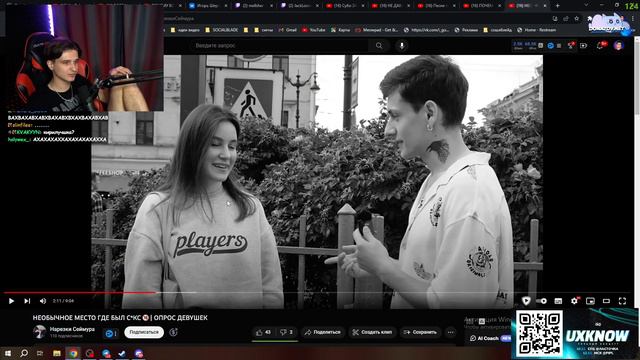Viewport: 640px width, 360px height.
Task: Open the player settings gear
Action: (574, 301)
